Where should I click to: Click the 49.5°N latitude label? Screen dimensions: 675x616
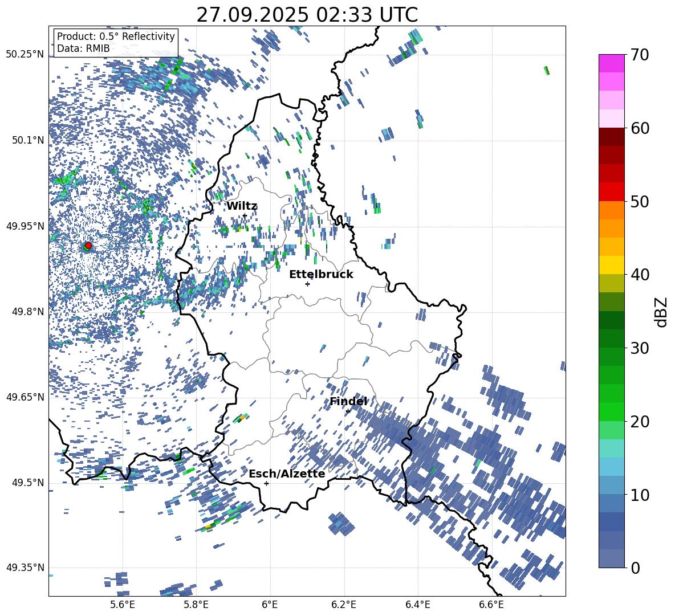coord(27,483)
